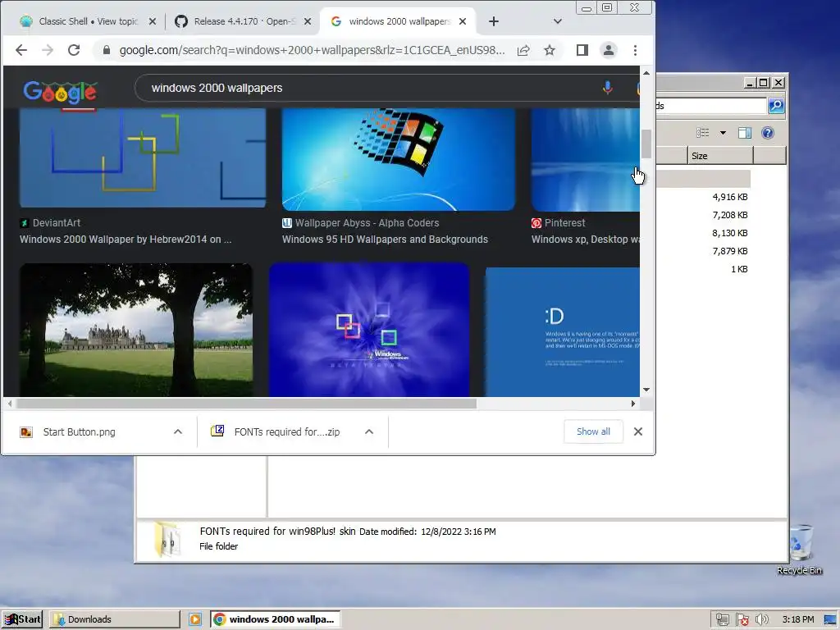Click 'Windows 95 HD Wallpapers and Backgrounds' title

click(x=385, y=240)
